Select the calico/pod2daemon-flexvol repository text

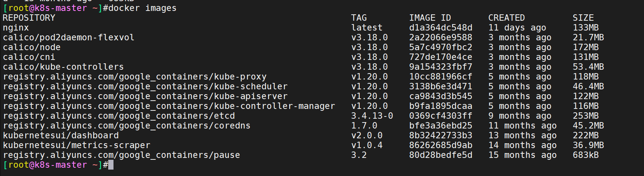[x=69, y=38]
